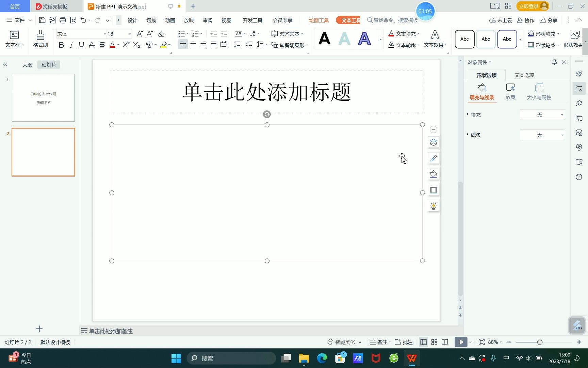The image size is (588, 368).
Task: Click the shape fill floating icon
Action: pyautogui.click(x=433, y=174)
